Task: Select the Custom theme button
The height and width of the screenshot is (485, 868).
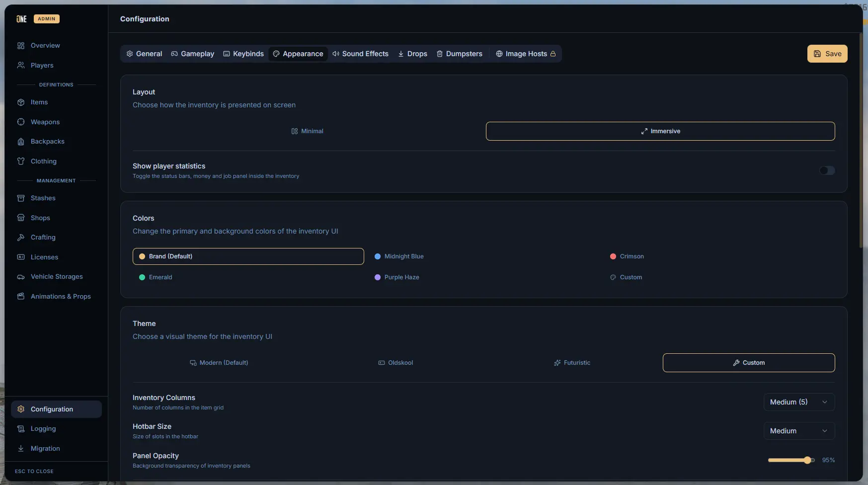Action: (x=749, y=363)
